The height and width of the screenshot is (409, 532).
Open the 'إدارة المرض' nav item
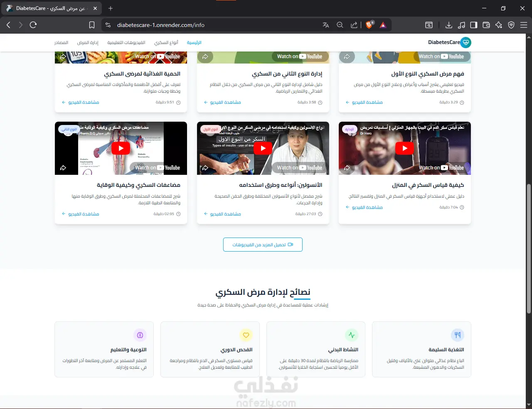tap(88, 42)
